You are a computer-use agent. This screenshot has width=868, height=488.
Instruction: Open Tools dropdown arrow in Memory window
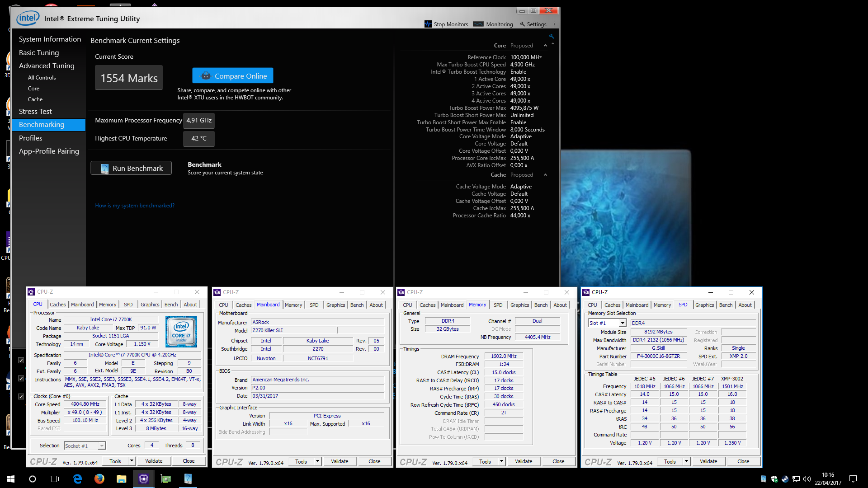[501, 461]
